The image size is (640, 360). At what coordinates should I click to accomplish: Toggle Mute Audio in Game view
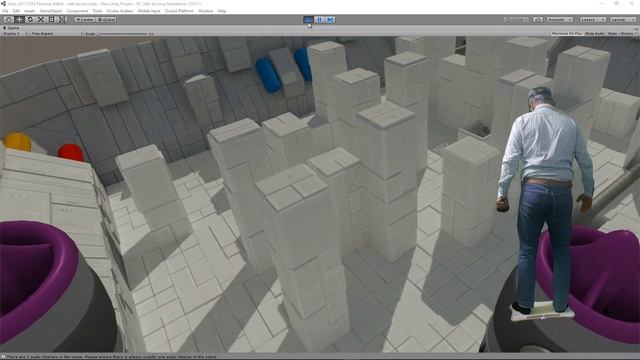(595, 33)
